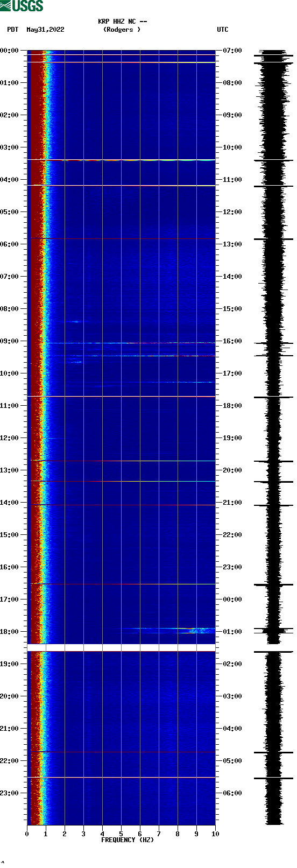Screen dimensions: 297x868
Task: Click the seismogram waveform trace on the right
Action: pyautogui.click(x=273, y=437)
